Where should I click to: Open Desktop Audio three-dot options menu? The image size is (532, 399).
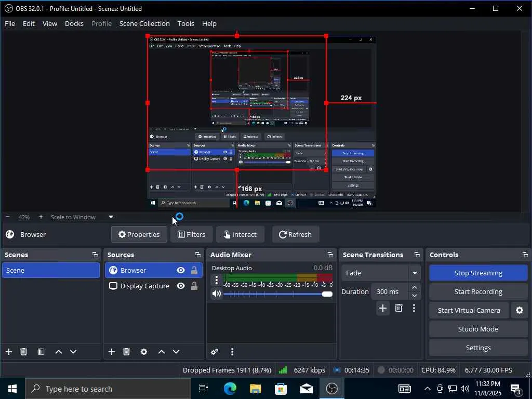click(x=217, y=280)
